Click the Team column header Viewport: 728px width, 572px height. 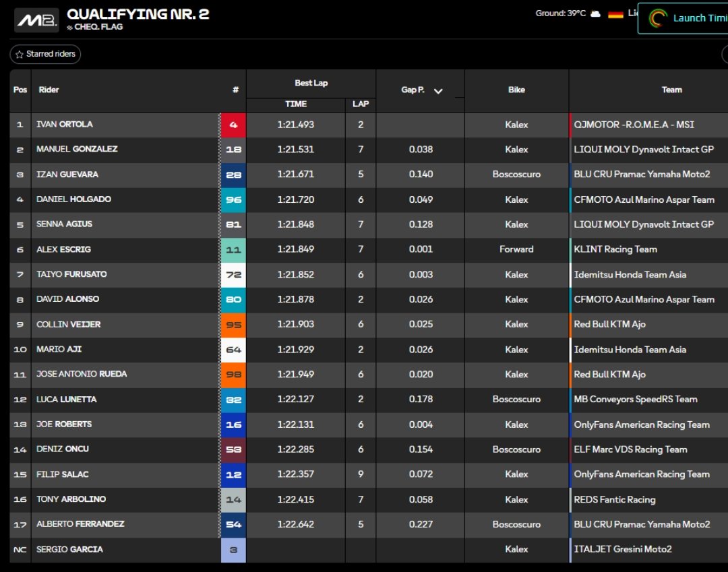(672, 90)
